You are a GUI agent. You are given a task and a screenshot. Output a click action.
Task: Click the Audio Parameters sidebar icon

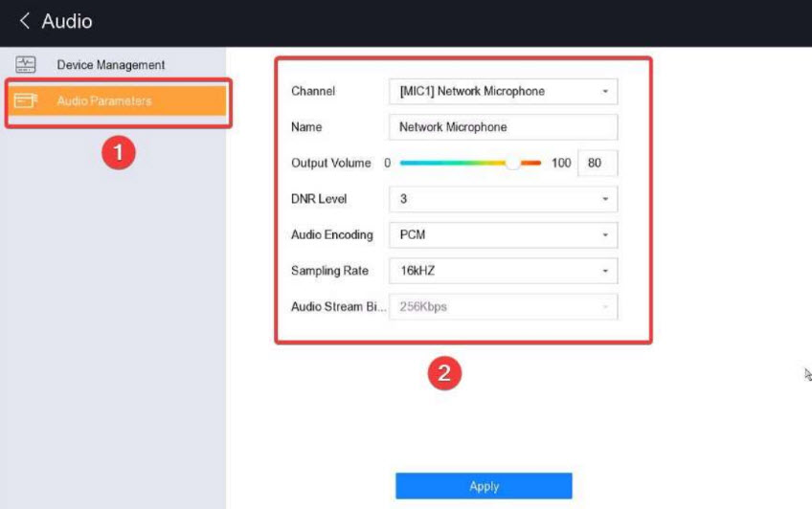25,100
